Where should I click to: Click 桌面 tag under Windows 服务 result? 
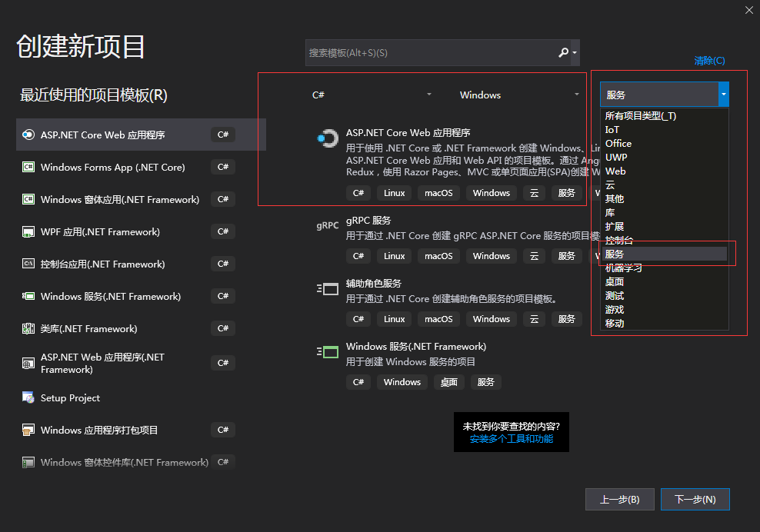coord(448,382)
